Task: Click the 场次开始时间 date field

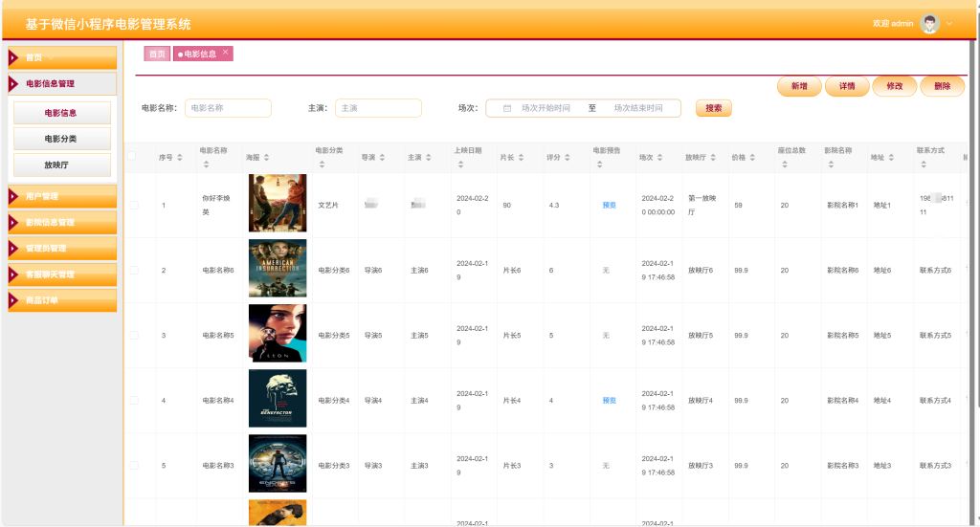Action: click(x=546, y=108)
